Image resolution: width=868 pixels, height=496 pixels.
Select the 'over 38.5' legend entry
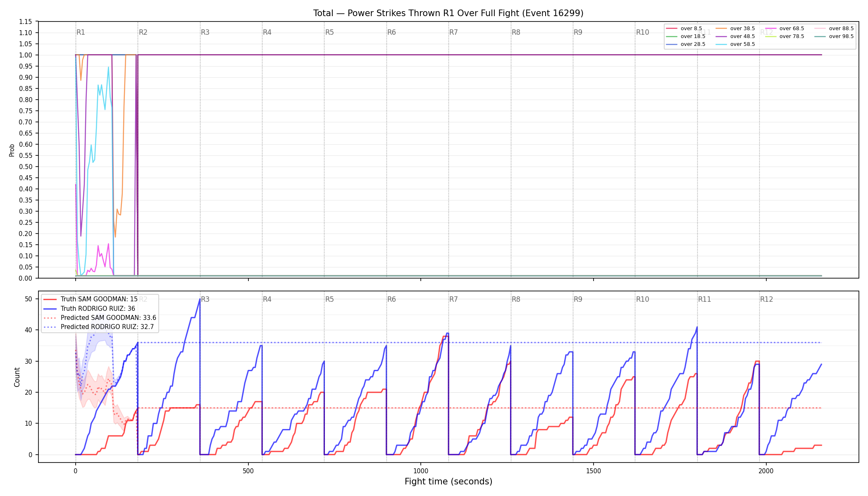735,29
